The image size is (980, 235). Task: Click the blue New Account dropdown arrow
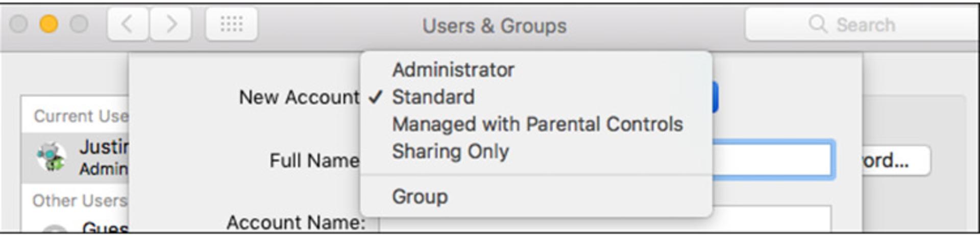point(715,97)
